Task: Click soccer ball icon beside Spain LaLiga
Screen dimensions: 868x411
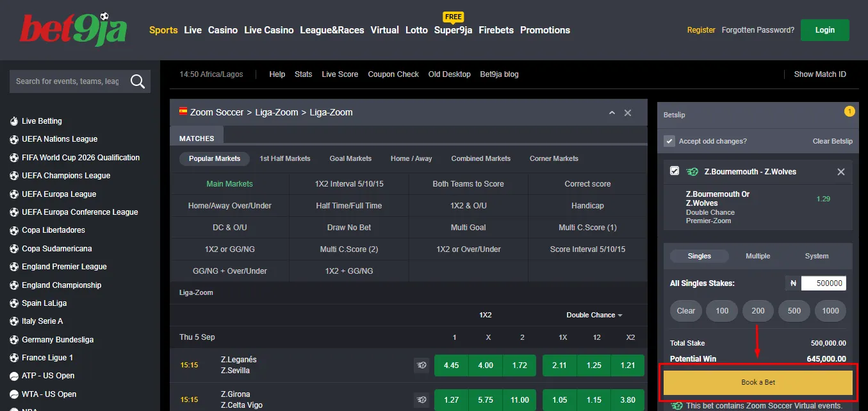Action: (14, 303)
